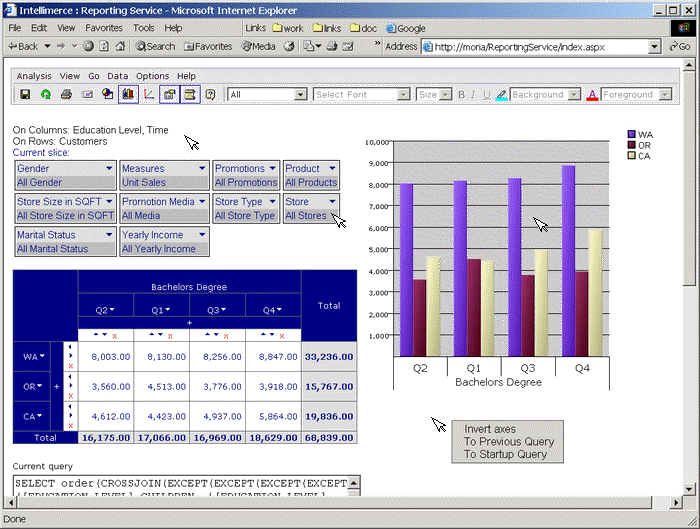This screenshot has width=700, height=529.
Task: Click the Print icon in report toolbar
Action: point(67,94)
